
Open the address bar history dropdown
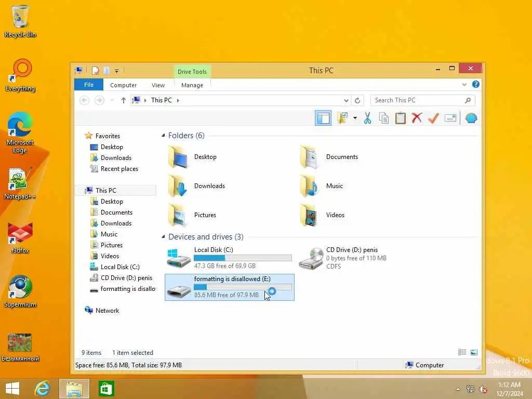pyautogui.click(x=346, y=100)
